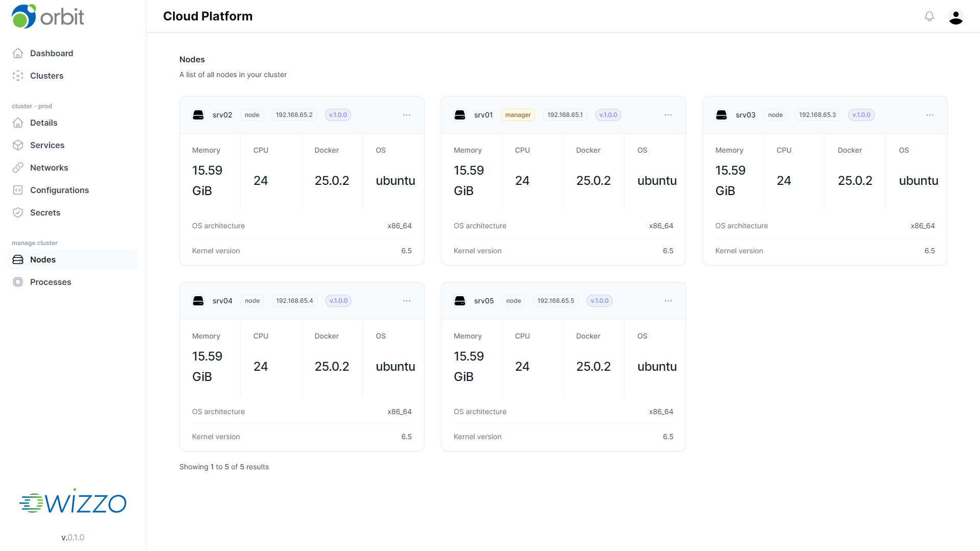The height and width of the screenshot is (551, 980).
Task: Click the Cloud Platform title
Action: [x=207, y=16]
